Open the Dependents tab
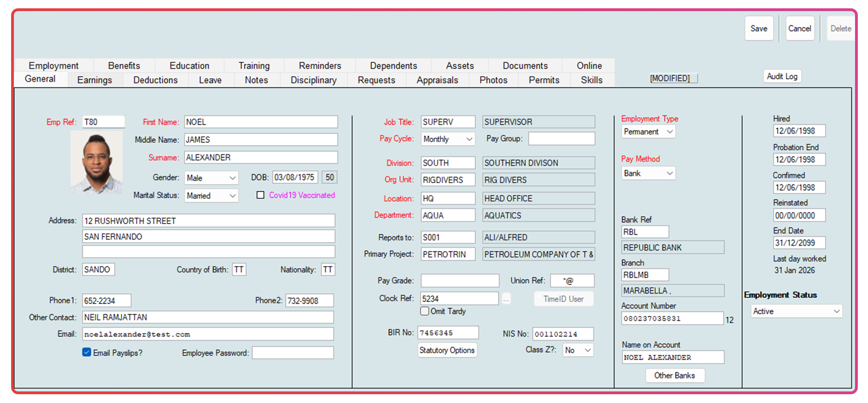Screen dimensions: 868x403 [x=393, y=66]
